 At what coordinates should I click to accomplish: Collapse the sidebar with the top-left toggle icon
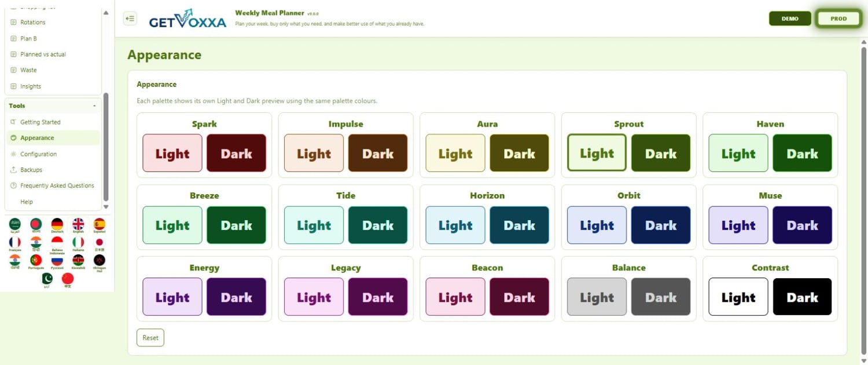coord(130,19)
